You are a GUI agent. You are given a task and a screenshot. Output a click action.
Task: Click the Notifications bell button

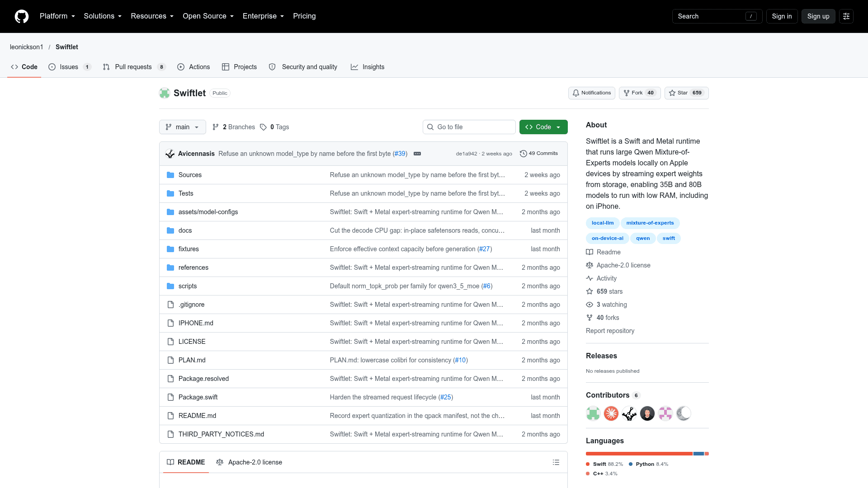[x=591, y=93]
